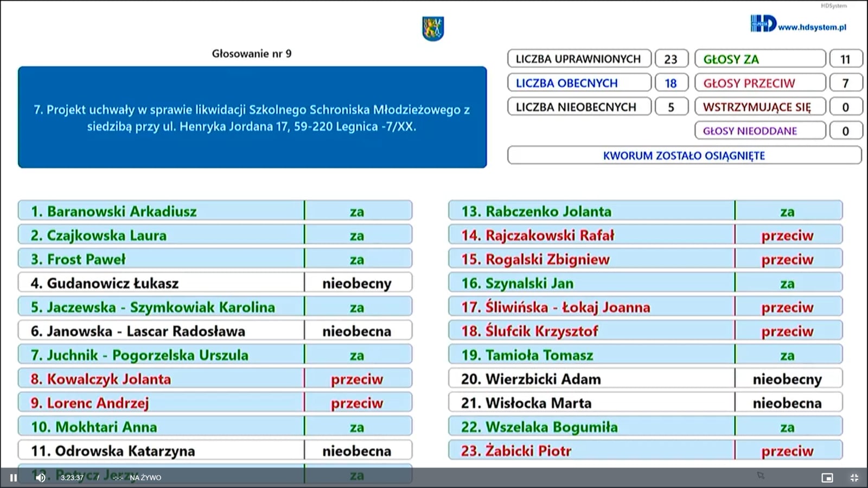
Task: Select the GŁOSY PRZECIW label box
Action: pos(760,82)
